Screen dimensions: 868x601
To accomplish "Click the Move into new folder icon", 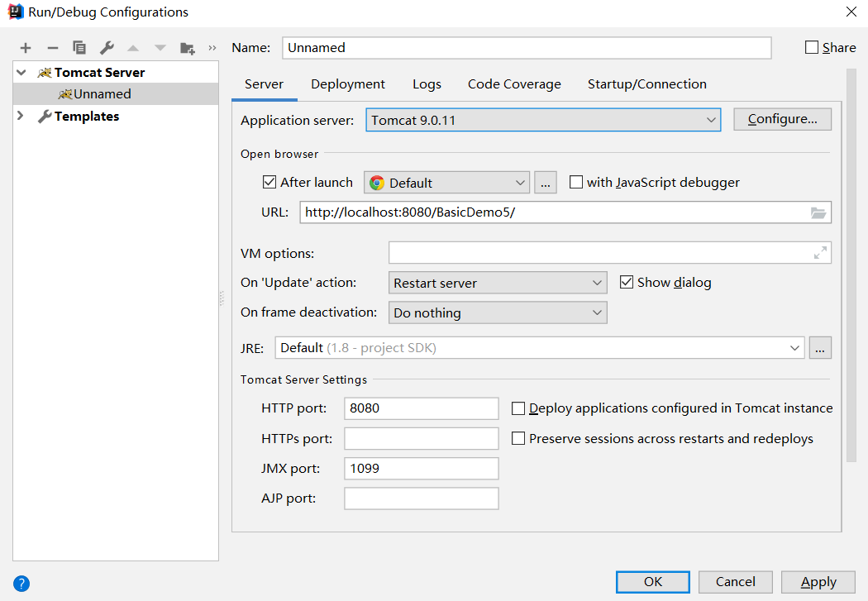I will pos(188,48).
